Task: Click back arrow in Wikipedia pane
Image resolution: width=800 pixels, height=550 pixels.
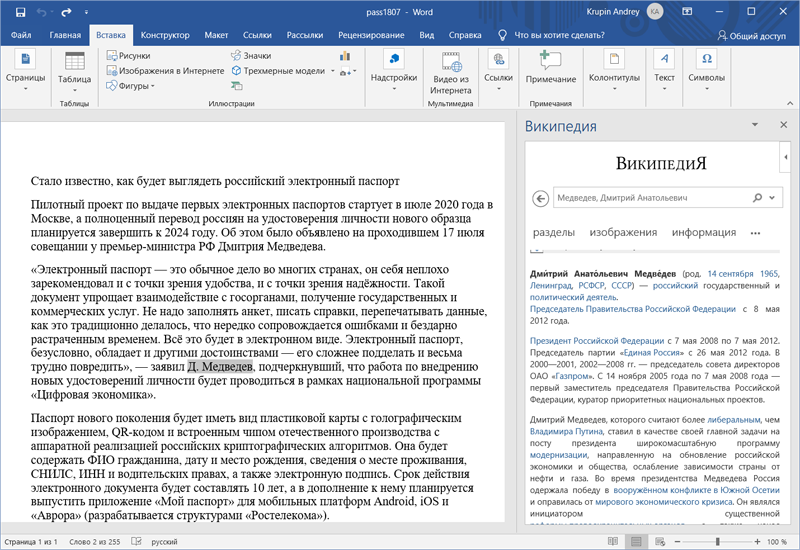Action: [x=541, y=199]
